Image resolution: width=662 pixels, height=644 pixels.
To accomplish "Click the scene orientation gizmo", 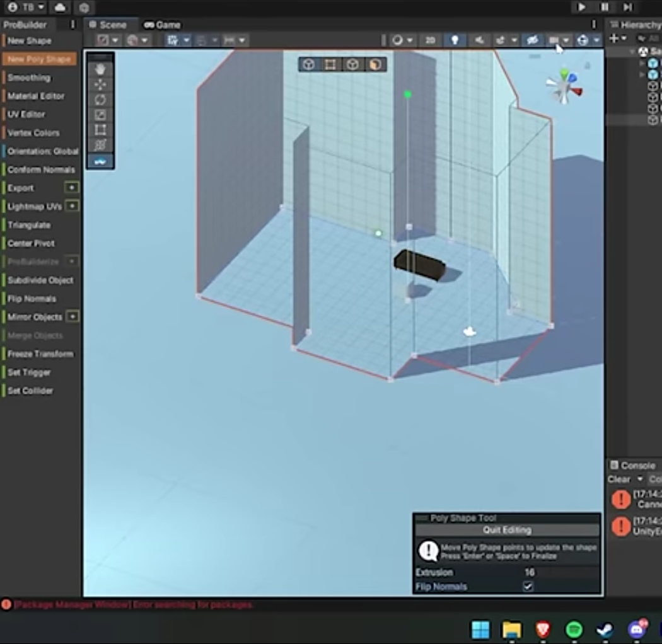I will 564,88.
